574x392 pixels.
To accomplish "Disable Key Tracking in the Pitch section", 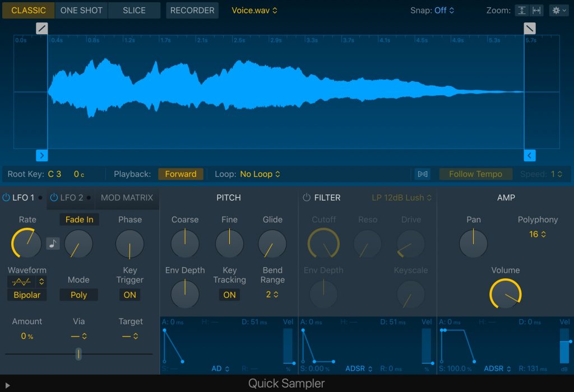I will (229, 295).
